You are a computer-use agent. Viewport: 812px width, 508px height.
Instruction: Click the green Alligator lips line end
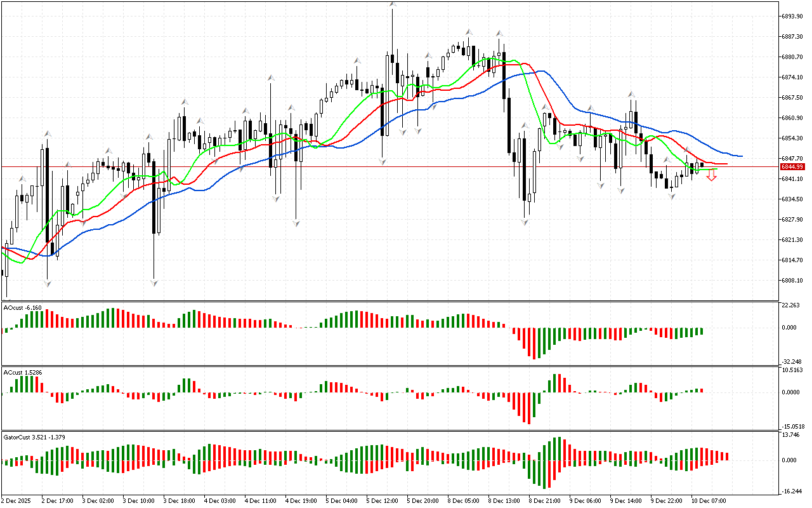point(716,169)
